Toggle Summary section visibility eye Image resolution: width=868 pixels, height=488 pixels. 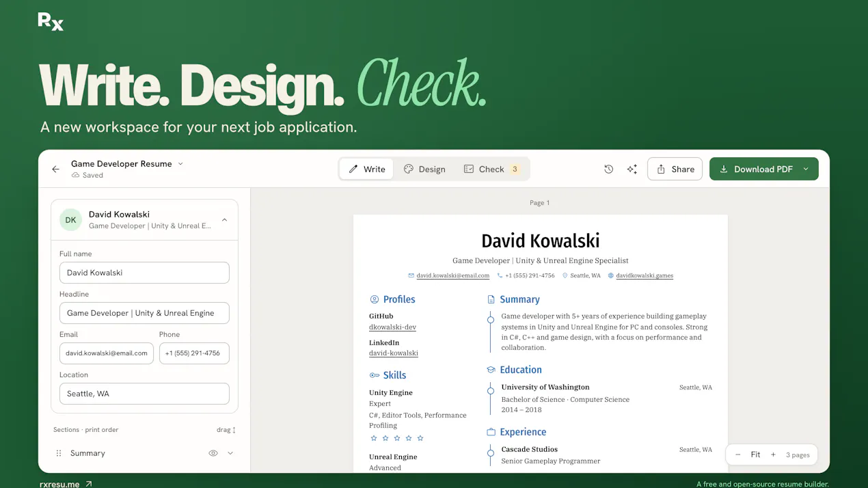213,453
